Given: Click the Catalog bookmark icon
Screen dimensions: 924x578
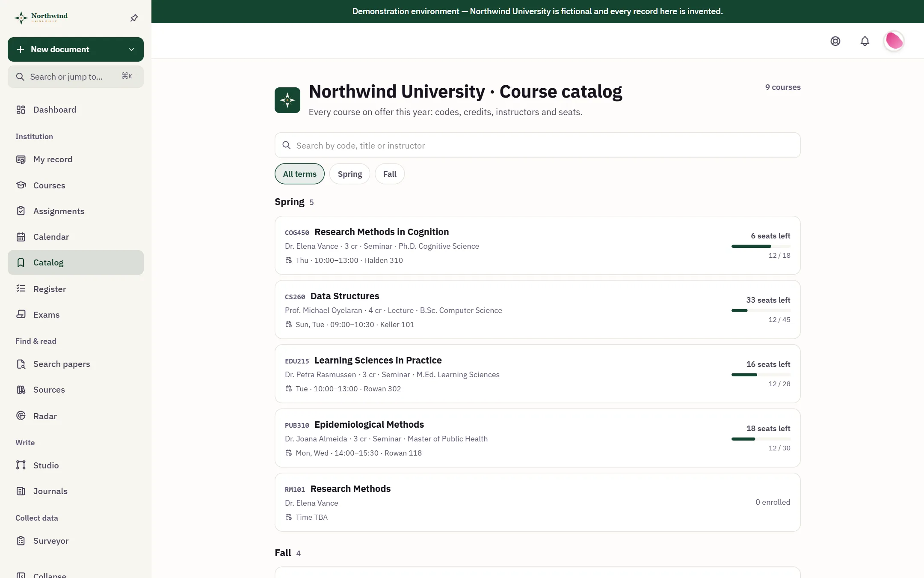Looking at the screenshot, I should (x=21, y=262).
